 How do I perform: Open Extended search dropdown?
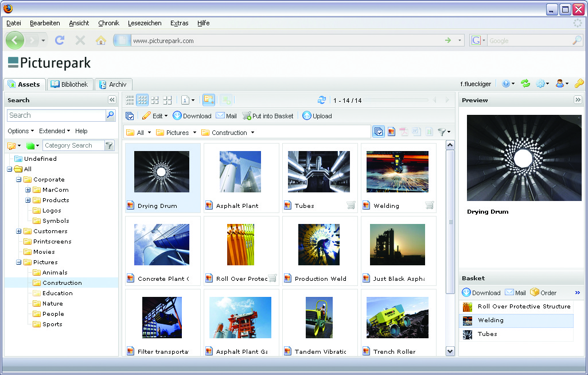click(54, 131)
